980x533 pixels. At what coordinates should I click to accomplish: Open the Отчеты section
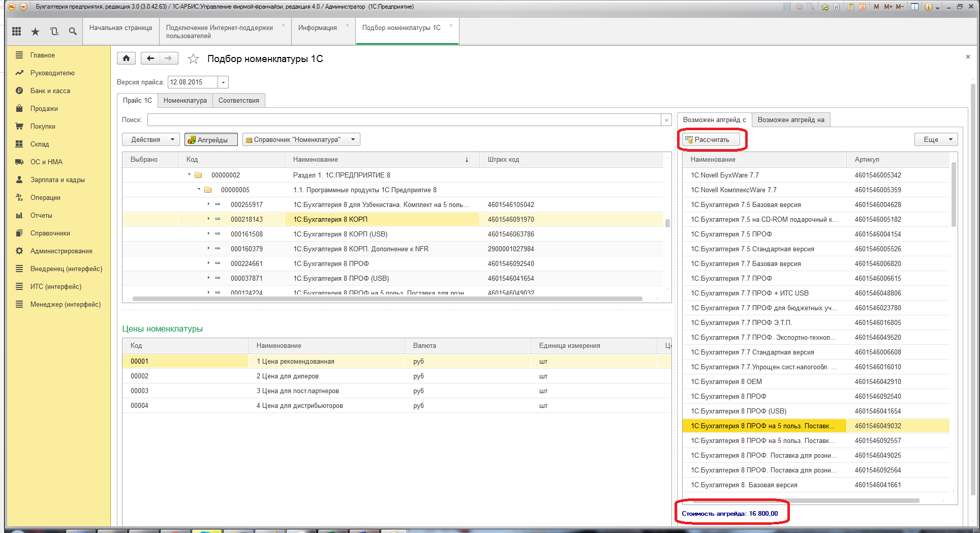pyautogui.click(x=41, y=215)
